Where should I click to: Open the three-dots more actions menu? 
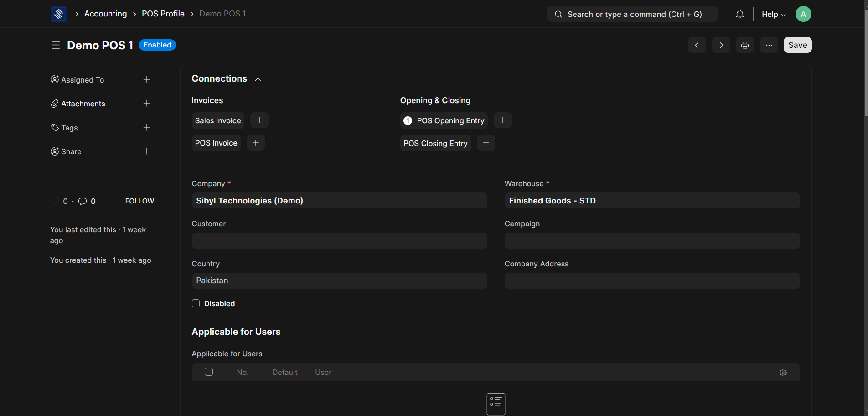pyautogui.click(x=769, y=45)
